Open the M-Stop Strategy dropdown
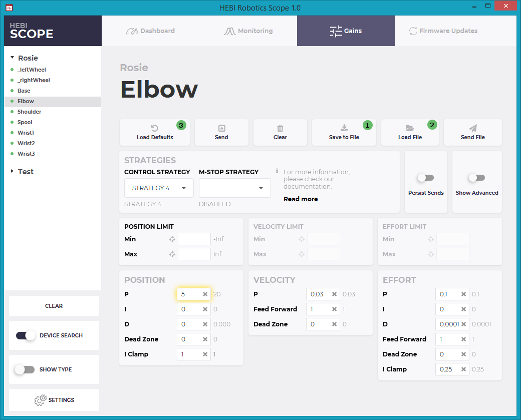Image resolution: width=521 pixels, height=420 pixels. [234, 188]
